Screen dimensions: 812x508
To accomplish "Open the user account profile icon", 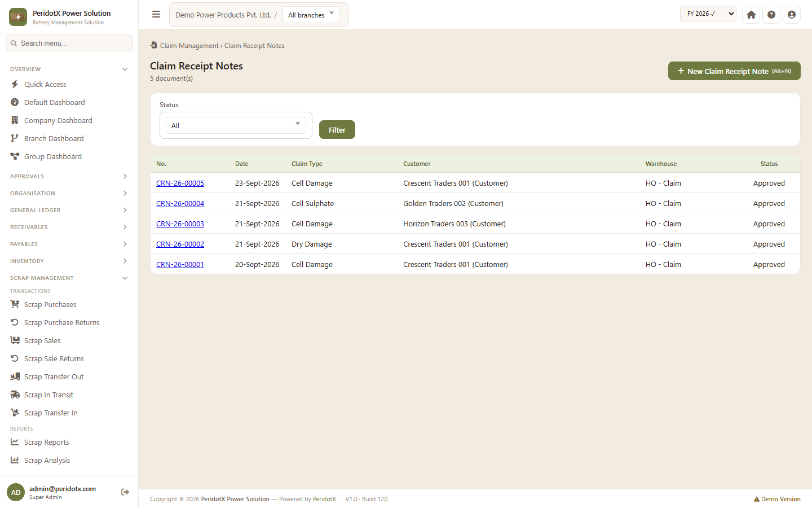I will click(792, 15).
